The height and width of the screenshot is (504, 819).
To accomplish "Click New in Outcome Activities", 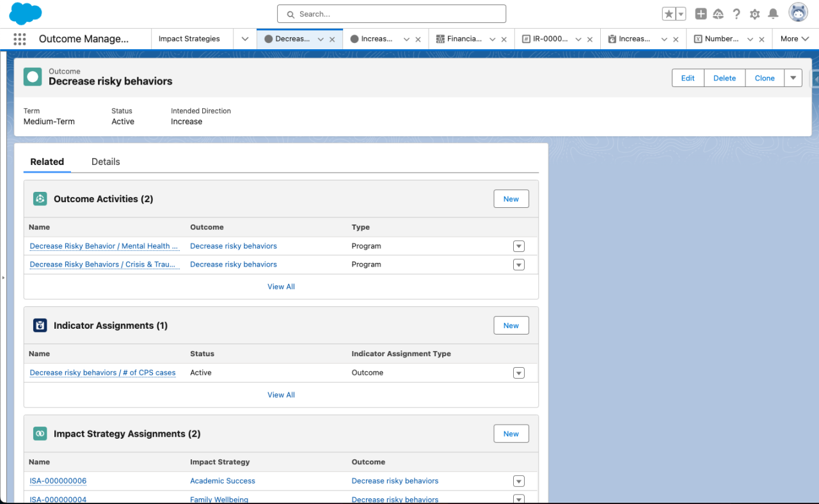I will (511, 199).
